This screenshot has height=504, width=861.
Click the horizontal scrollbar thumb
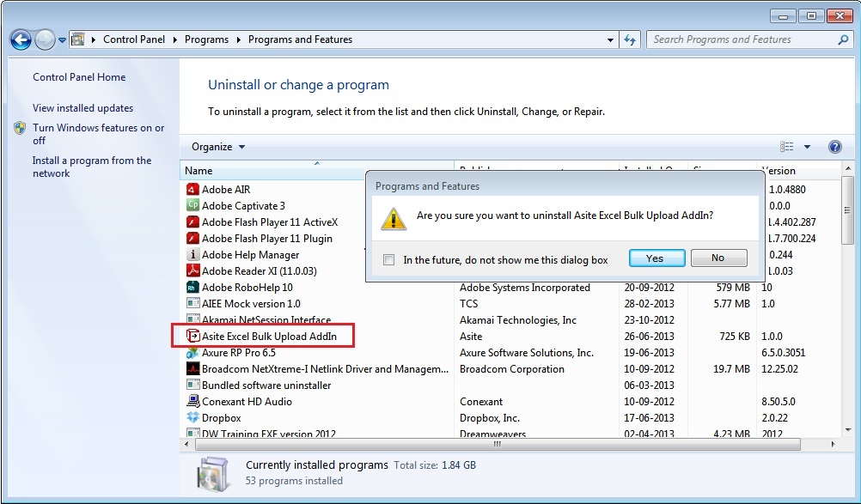click(x=497, y=444)
